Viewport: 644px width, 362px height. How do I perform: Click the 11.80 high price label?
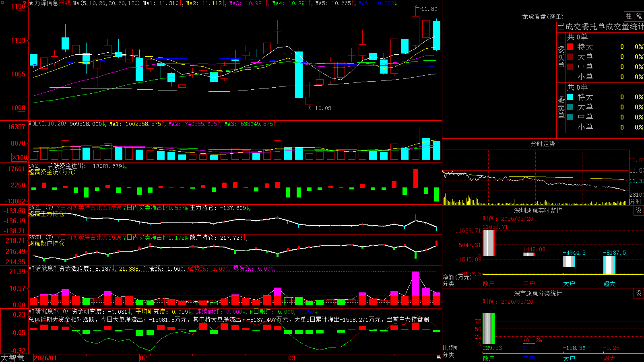click(429, 9)
